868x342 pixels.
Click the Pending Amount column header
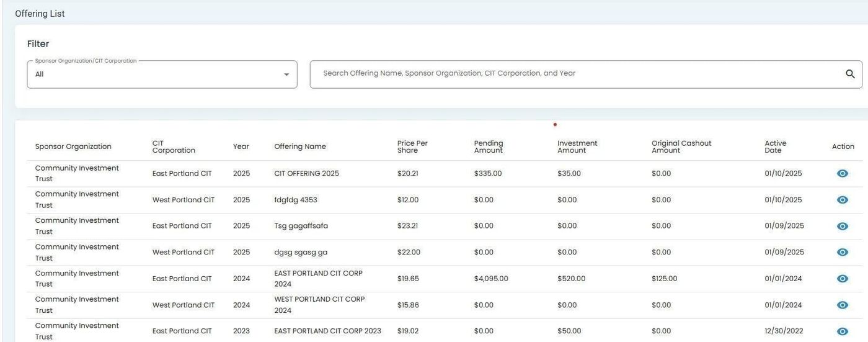tap(489, 146)
